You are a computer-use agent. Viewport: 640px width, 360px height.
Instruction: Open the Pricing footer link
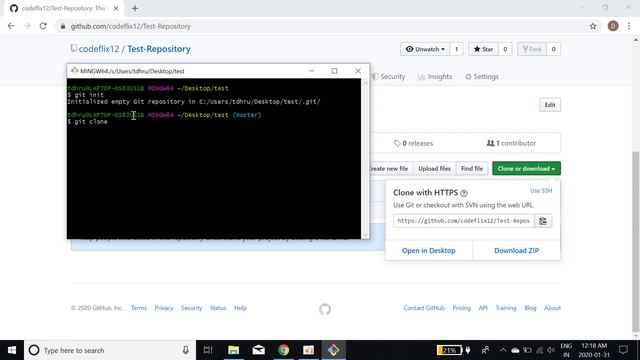click(x=461, y=308)
